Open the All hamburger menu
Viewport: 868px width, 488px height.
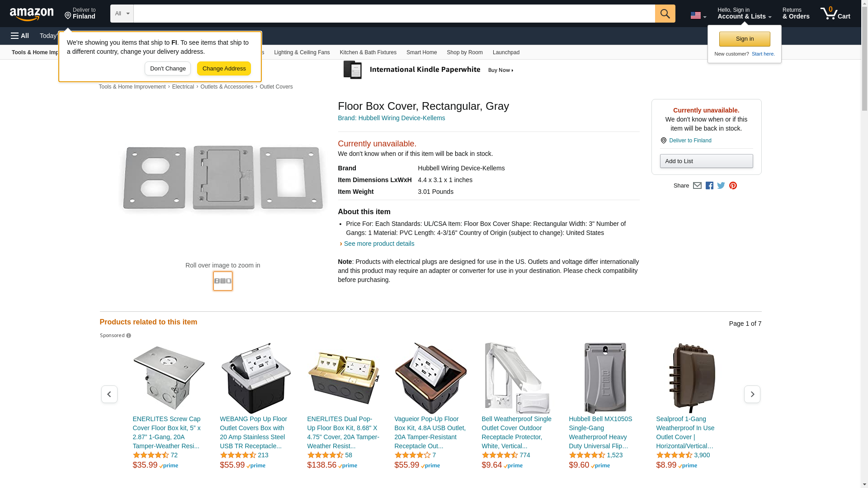[20, 36]
